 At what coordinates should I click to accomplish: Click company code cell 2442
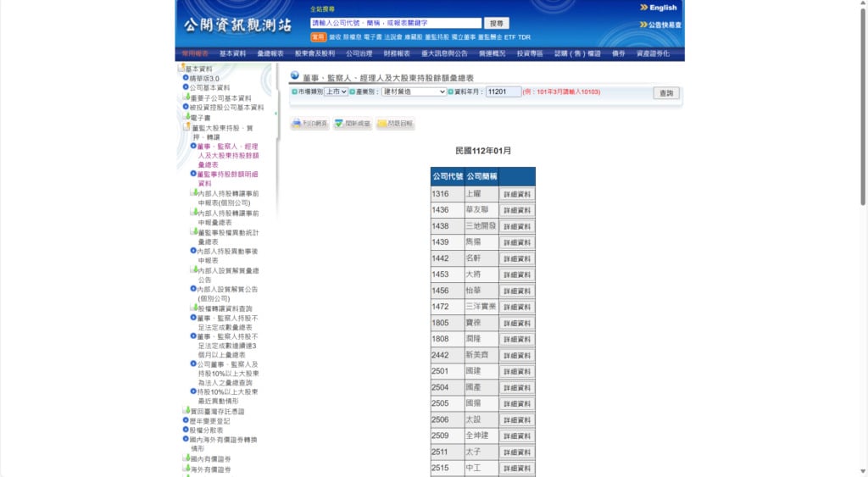[448, 355]
